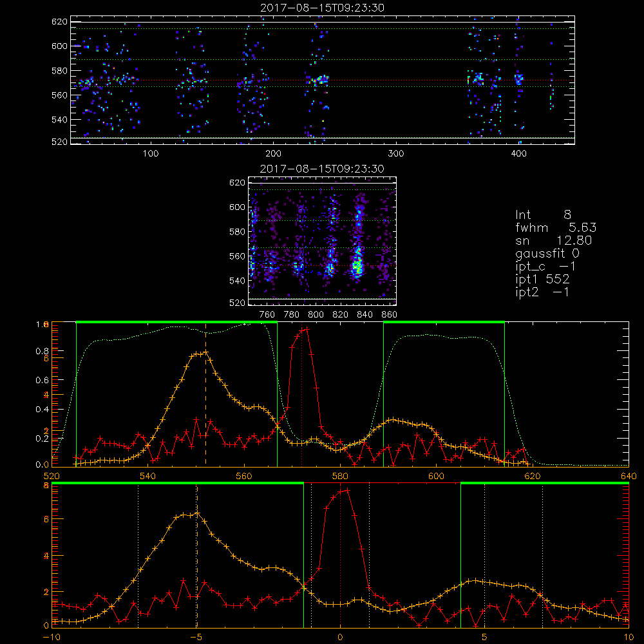Click the middle image title 2017-08-15T09:23:30
The image size is (644, 644).
[x=322, y=169]
